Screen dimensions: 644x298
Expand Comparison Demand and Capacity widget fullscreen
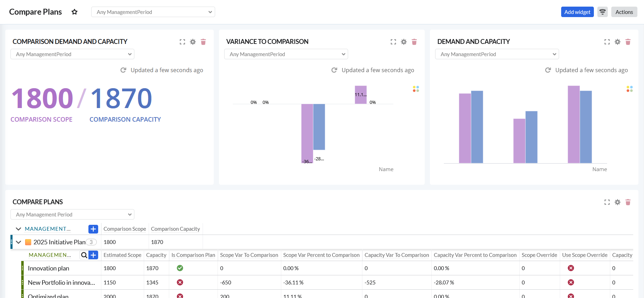pyautogui.click(x=182, y=42)
